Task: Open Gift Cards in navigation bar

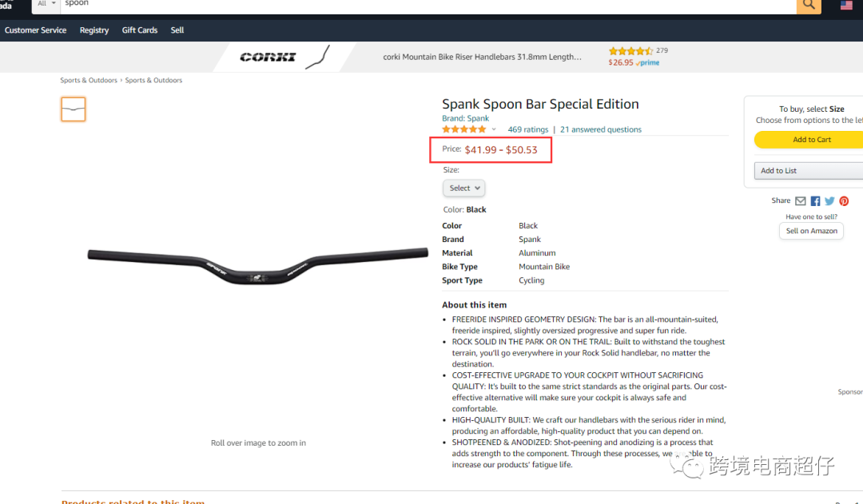Action: (140, 30)
